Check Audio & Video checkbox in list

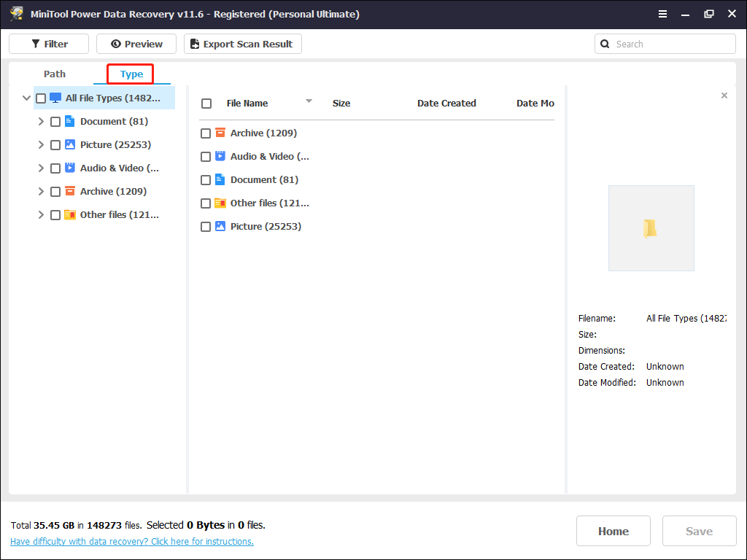206,157
